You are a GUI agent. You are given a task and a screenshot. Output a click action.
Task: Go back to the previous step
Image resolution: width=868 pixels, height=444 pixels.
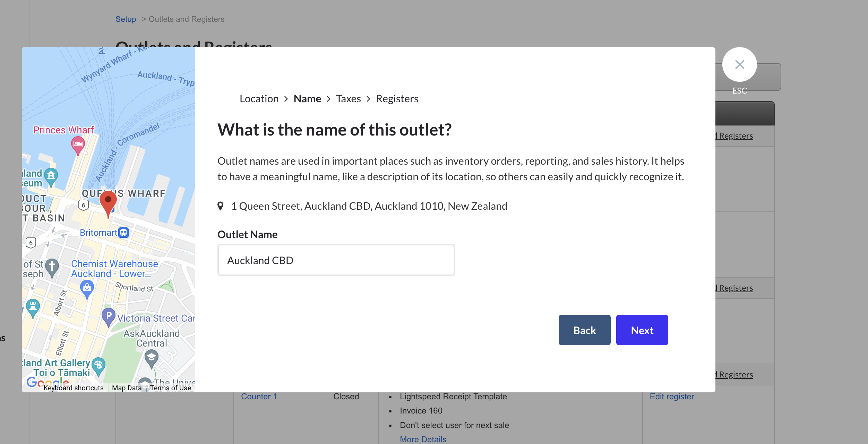point(584,330)
